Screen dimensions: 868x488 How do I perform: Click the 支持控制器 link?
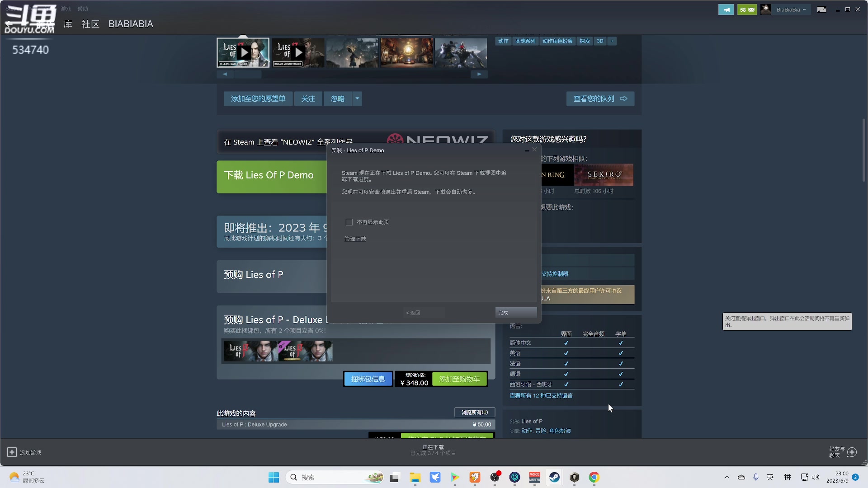pos(555,274)
